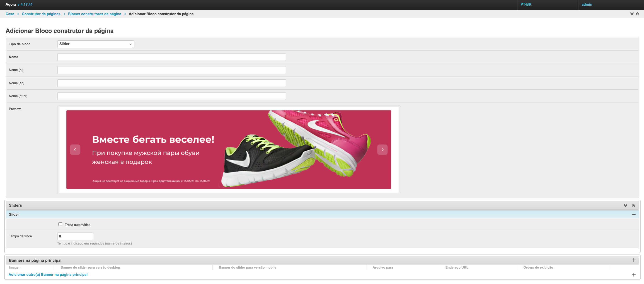This screenshot has width=644, height=284.
Task: Collapse all sections using breadcrumb bar icon
Action: coord(637,14)
